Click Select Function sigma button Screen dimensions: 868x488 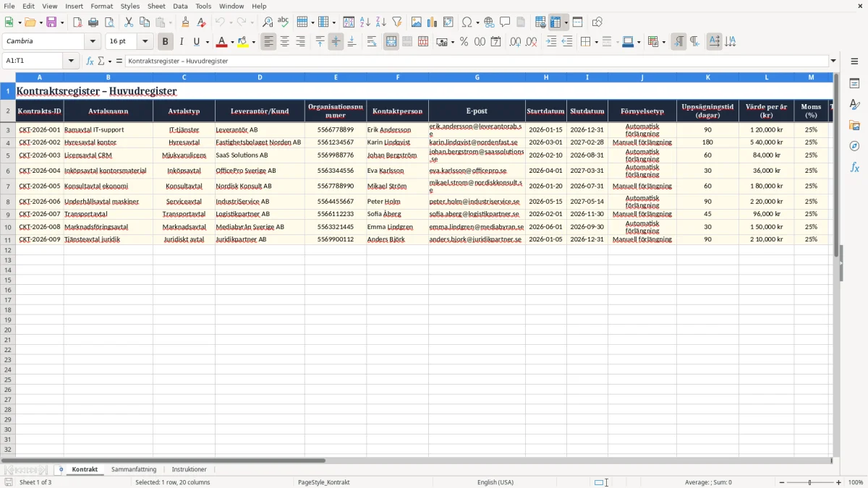click(x=101, y=61)
